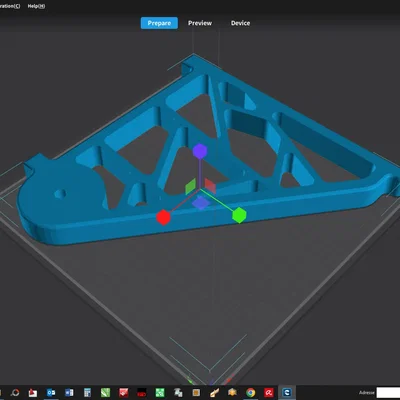Switch to the Preview tab

click(200, 23)
